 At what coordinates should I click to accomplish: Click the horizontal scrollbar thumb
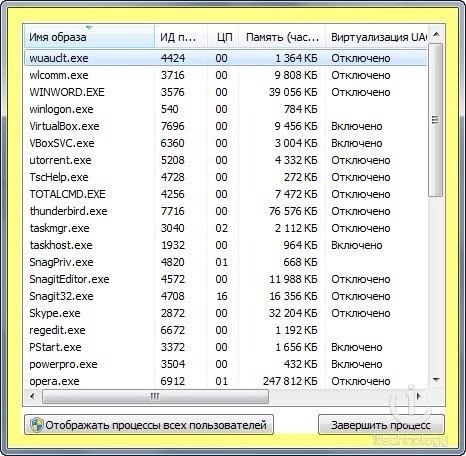point(155,396)
